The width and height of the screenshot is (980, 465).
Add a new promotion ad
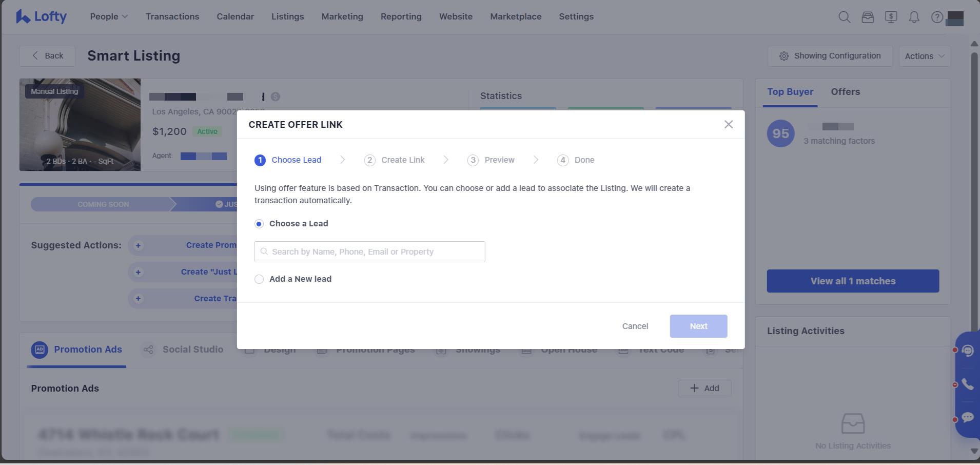pos(704,389)
